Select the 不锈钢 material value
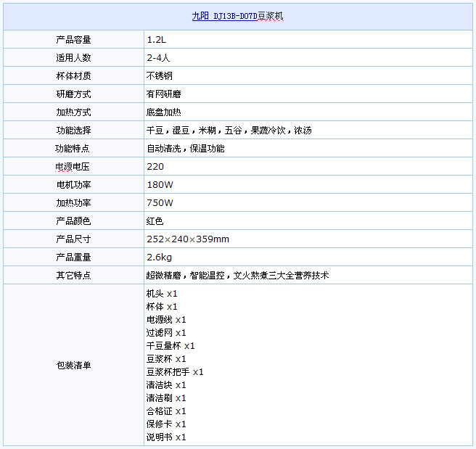Image resolution: width=476 pixels, height=449 pixels. click(x=160, y=76)
